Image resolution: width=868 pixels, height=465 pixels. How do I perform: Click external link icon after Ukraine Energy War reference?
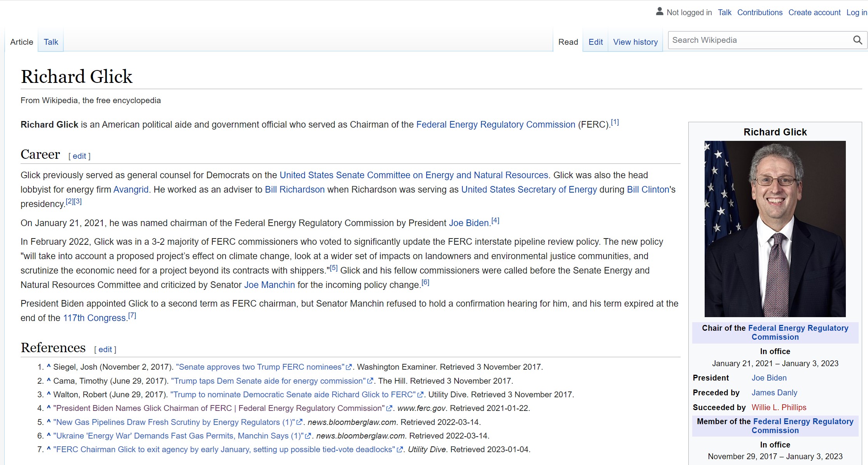click(308, 436)
